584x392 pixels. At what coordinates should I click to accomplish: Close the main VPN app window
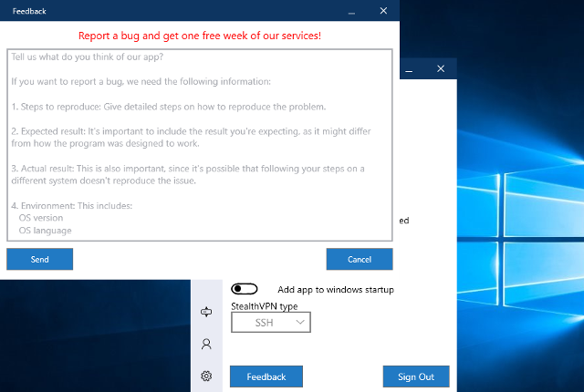(442, 68)
